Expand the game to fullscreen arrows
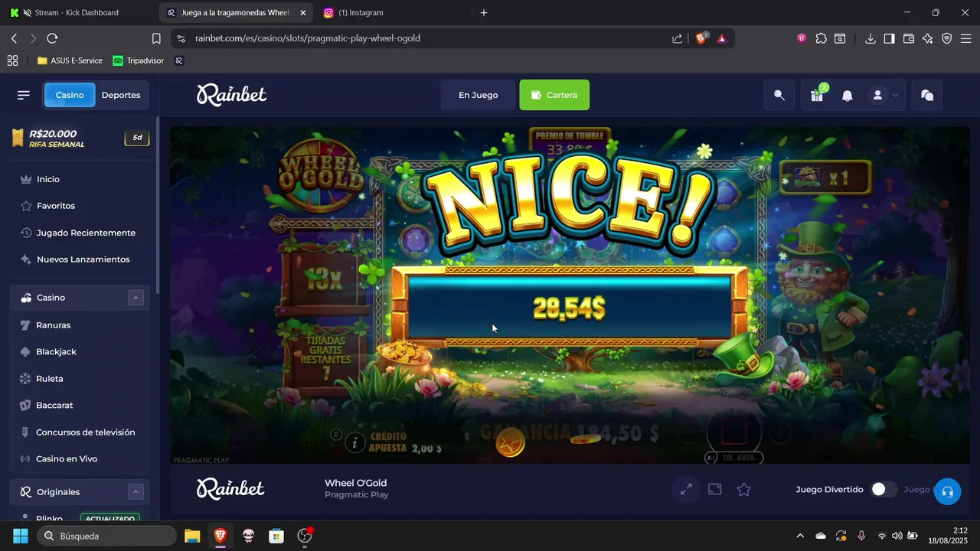 coord(686,489)
